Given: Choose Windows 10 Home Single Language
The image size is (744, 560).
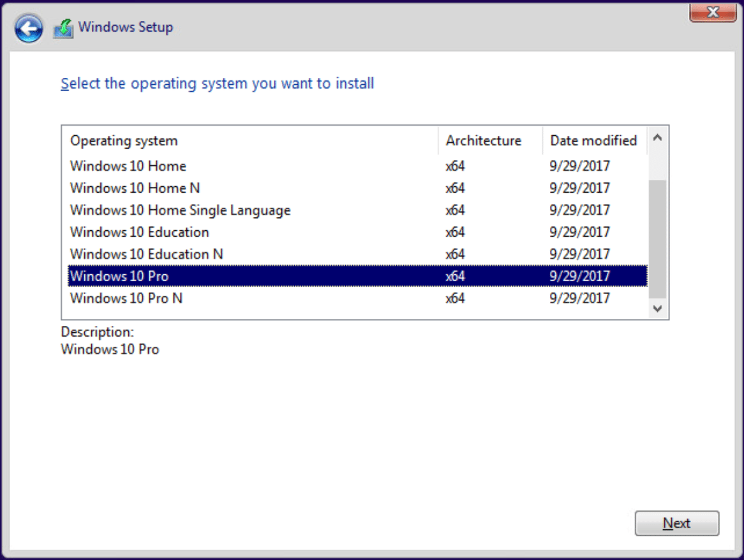Looking at the screenshot, I should tap(180, 210).
